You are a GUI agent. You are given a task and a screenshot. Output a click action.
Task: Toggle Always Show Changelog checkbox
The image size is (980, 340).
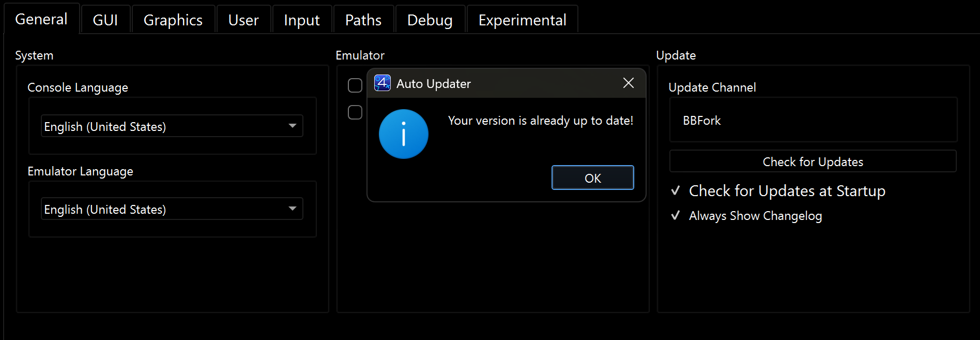[747, 216]
